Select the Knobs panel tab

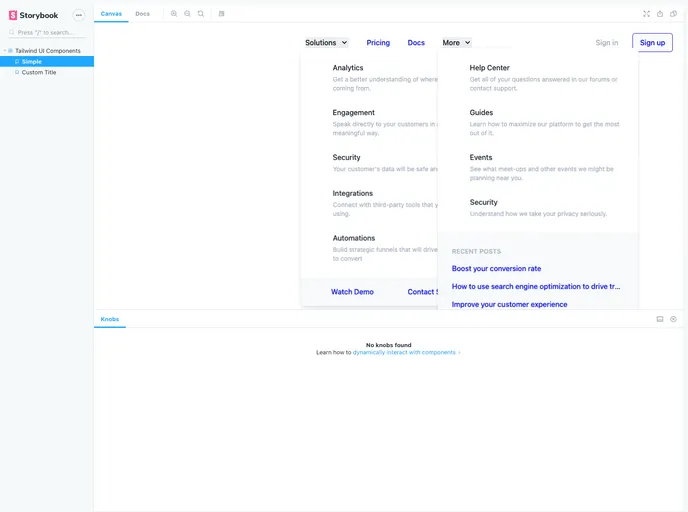pyautogui.click(x=110, y=319)
